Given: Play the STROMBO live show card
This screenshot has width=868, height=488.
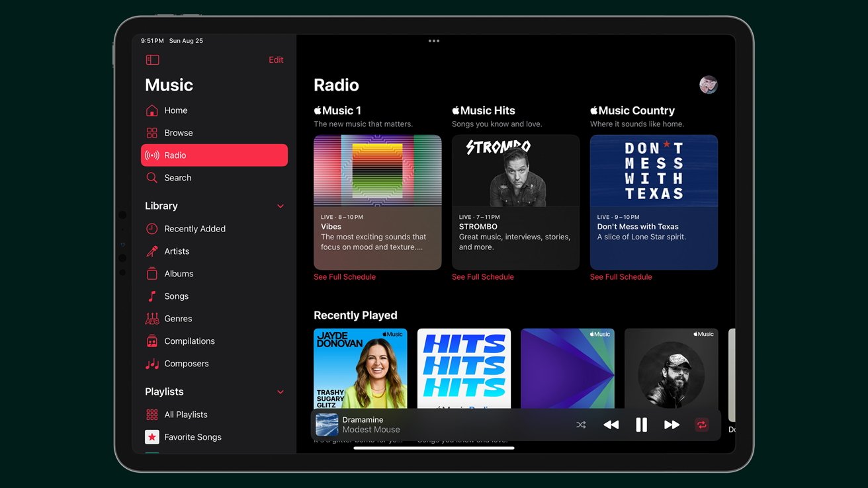Looking at the screenshot, I should [516, 202].
